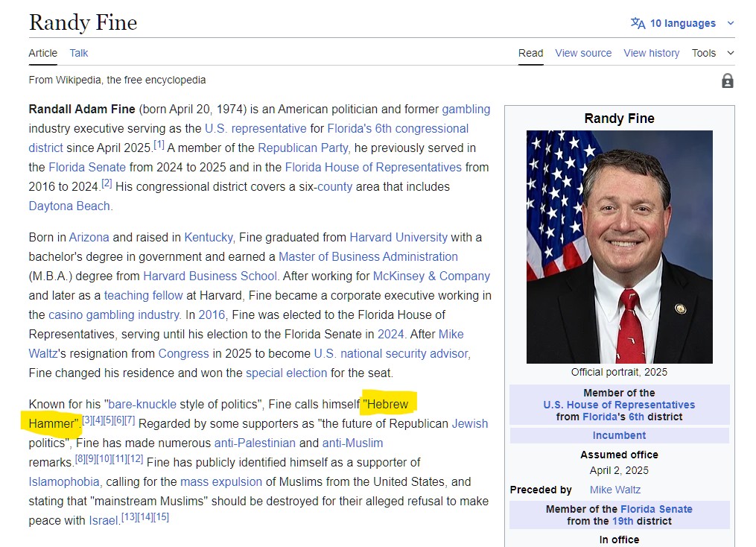Screen dimensions: 756x547
Task: Click the page protection padlock icon
Action: pos(727,80)
